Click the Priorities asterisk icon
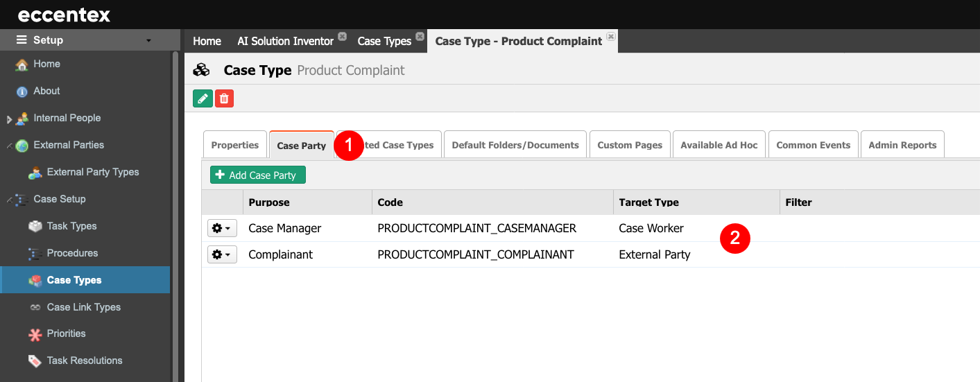 pyautogui.click(x=35, y=334)
